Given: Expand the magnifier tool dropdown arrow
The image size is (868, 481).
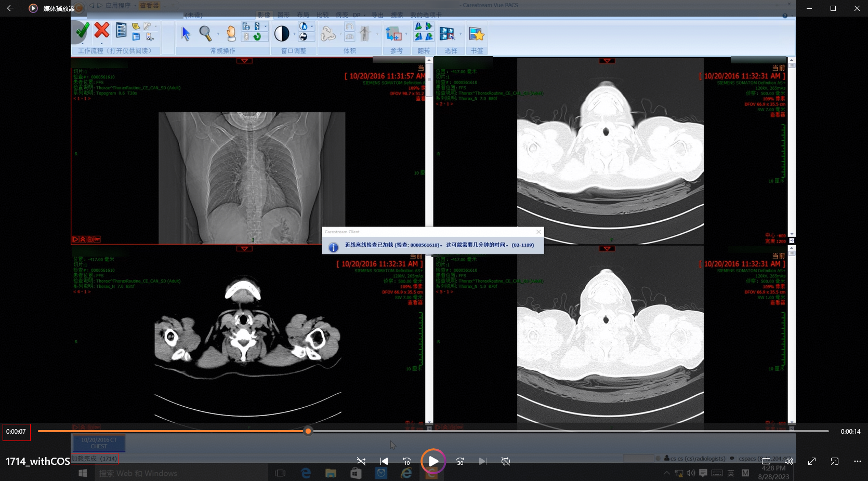Looking at the screenshot, I should 218,35.
